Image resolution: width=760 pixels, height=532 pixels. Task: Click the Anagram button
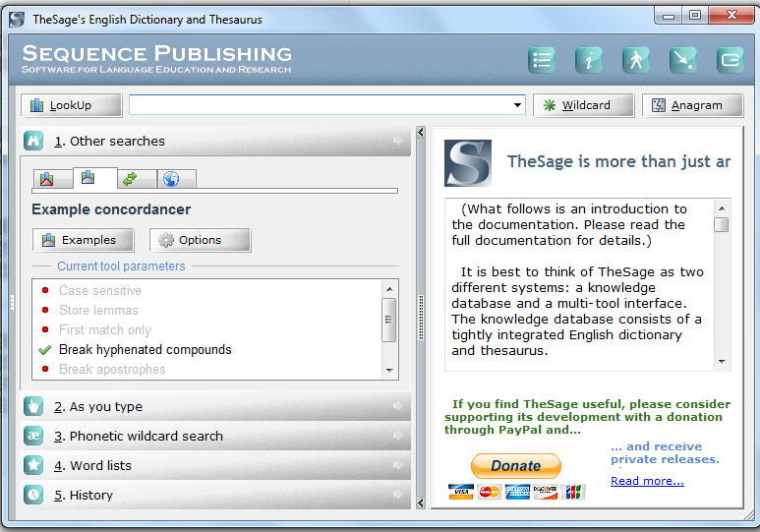(692, 105)
